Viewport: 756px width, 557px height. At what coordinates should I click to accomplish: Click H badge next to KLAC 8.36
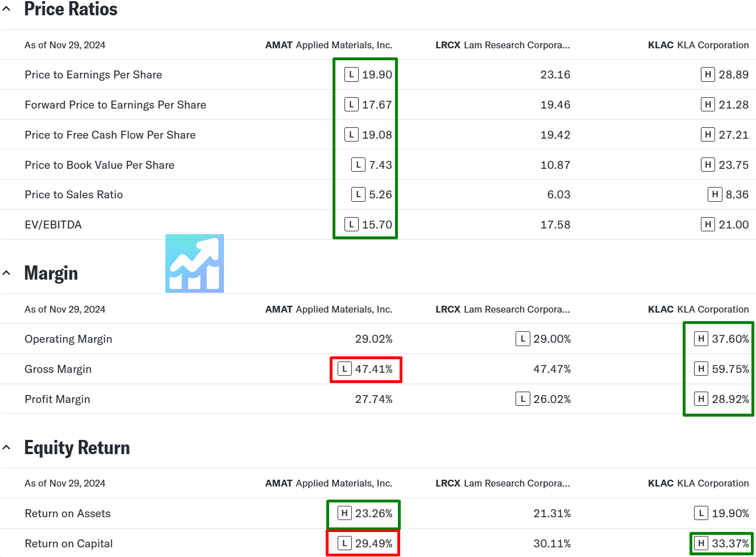[715, 194]
